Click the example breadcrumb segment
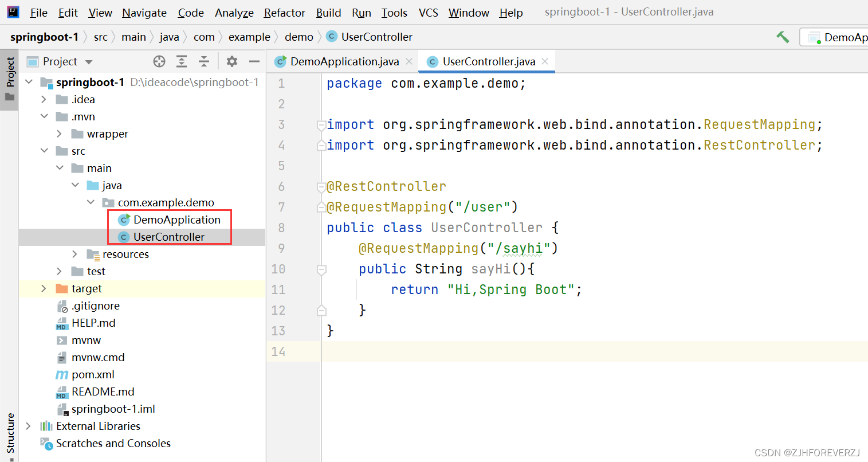This screenshot has width=868, height=462. [x=249, y=37]
